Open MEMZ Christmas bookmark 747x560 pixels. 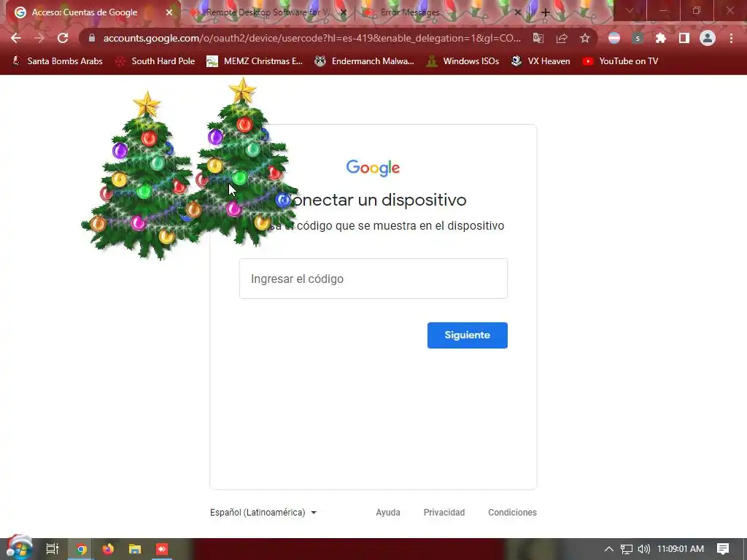[255, 61]
